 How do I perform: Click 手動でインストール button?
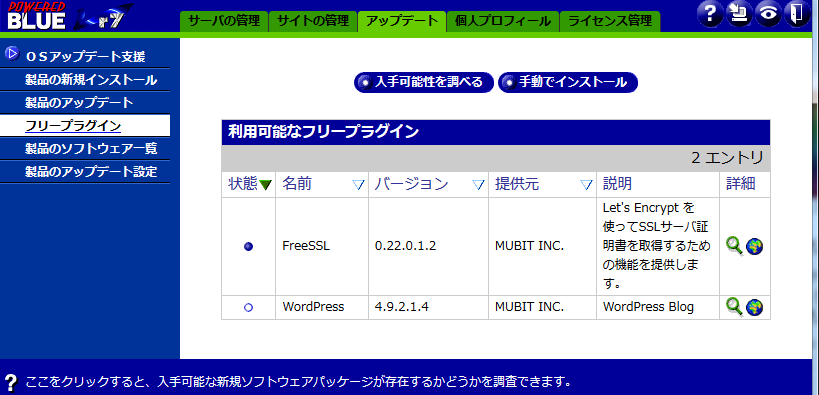click(x=568, y=83)
